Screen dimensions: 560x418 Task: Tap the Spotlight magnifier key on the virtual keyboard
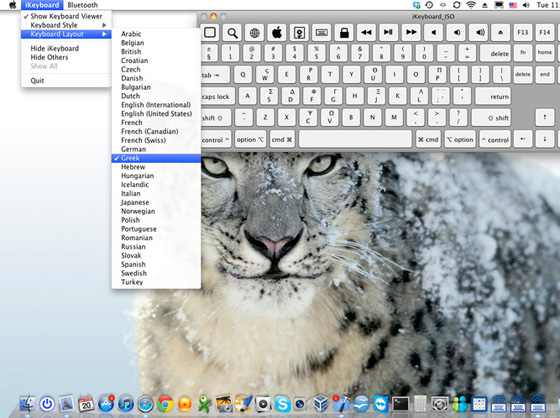click(232, 33)
